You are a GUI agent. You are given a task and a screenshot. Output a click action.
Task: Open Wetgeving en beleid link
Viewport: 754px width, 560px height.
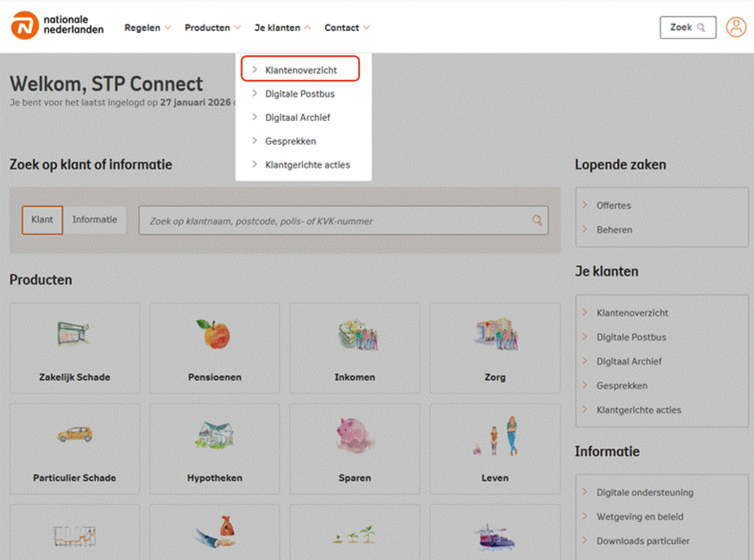pos(640,517)
